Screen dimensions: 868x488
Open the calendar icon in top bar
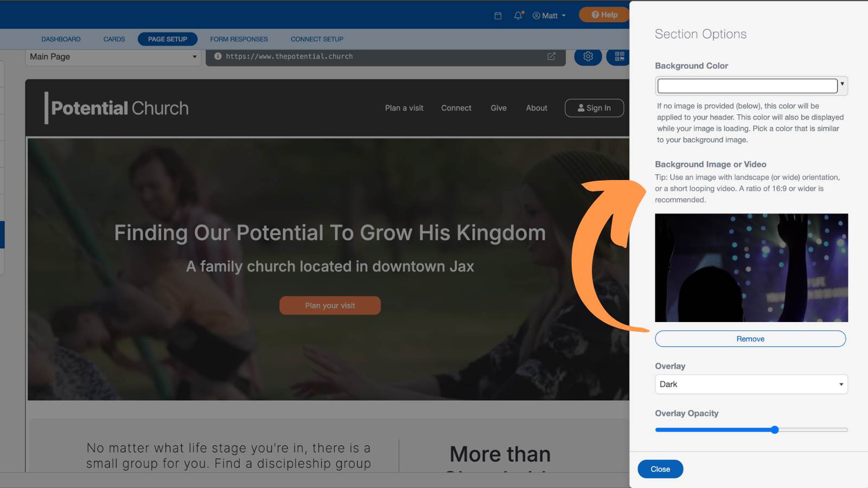click(x=498, y=16)
